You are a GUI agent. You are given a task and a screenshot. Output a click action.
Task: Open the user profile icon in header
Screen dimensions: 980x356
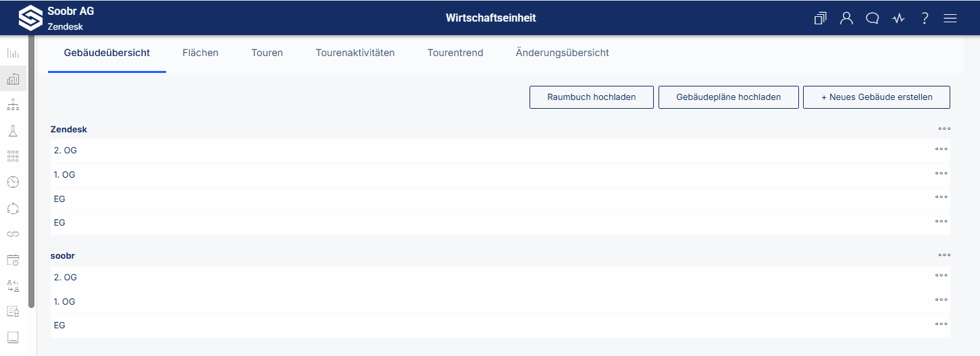pos(846,18)
